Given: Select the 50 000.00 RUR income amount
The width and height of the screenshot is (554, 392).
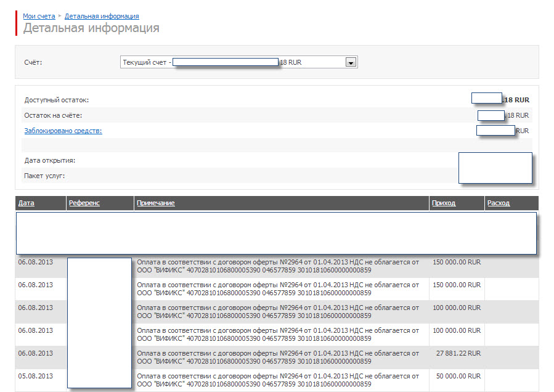Looking at the screenshot, I should tap(457, 376).
